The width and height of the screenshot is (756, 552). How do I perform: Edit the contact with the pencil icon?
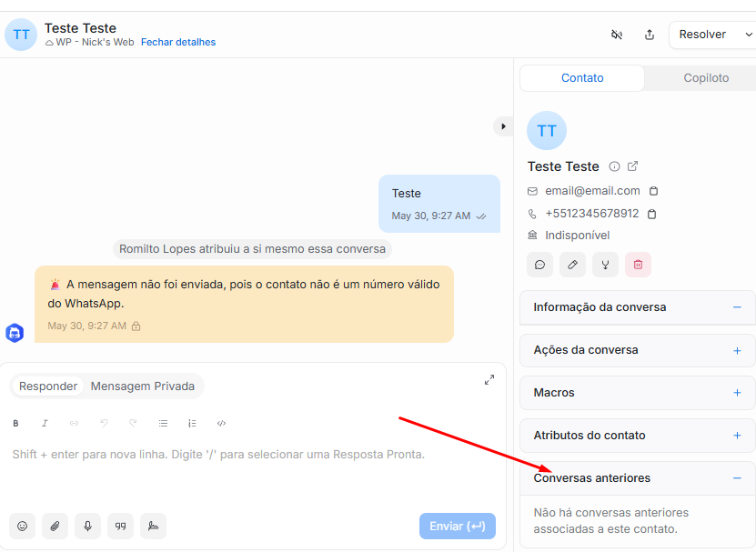click(x=572, y=265)
